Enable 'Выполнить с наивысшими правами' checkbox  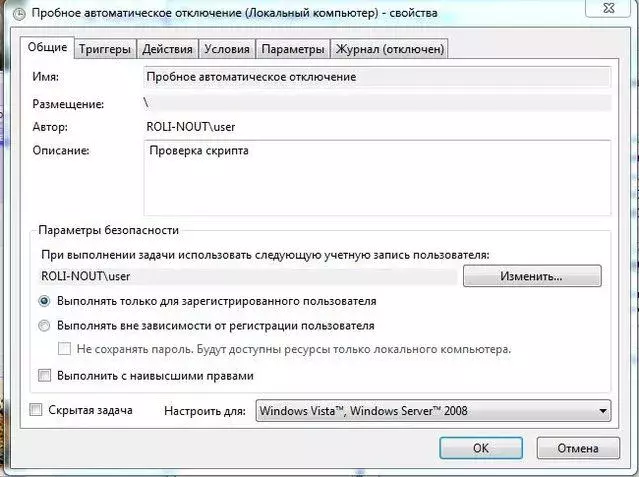[x=44, y=375]
